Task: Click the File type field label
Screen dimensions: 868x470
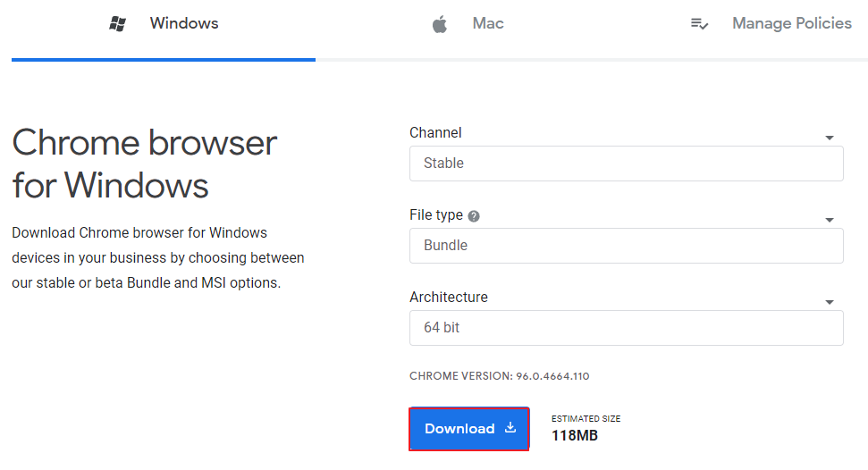Action: (x=436, y=214)
